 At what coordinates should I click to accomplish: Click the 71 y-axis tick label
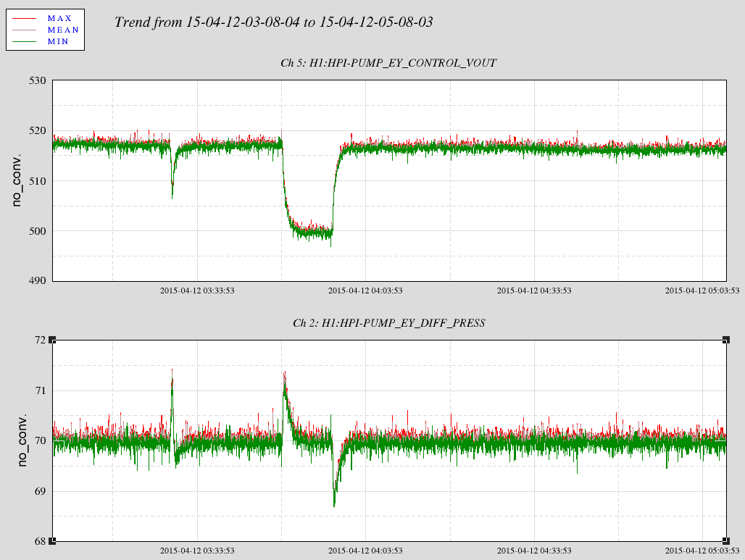41,391
